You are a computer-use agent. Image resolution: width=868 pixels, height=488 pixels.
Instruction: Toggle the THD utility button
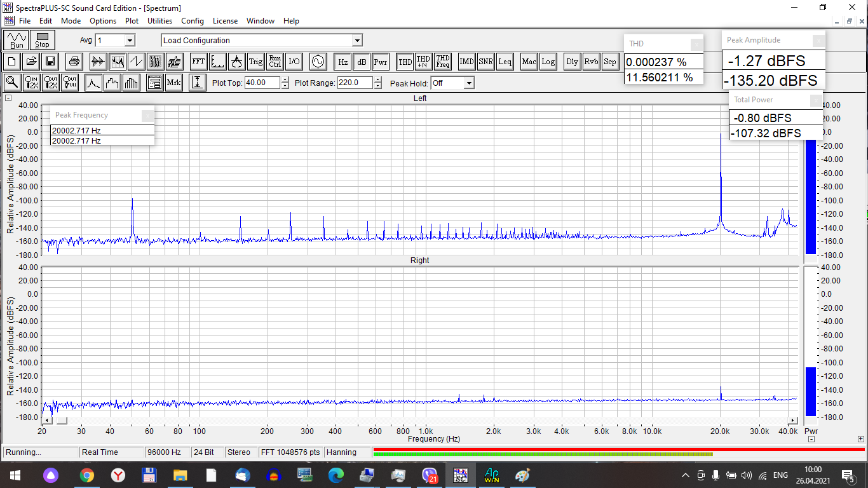[405, 62]
